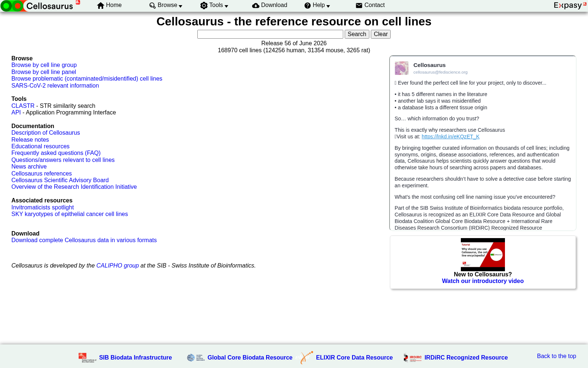588x368 pixels.
Task: Click the Download cloud icon
Action: point(256,6)
